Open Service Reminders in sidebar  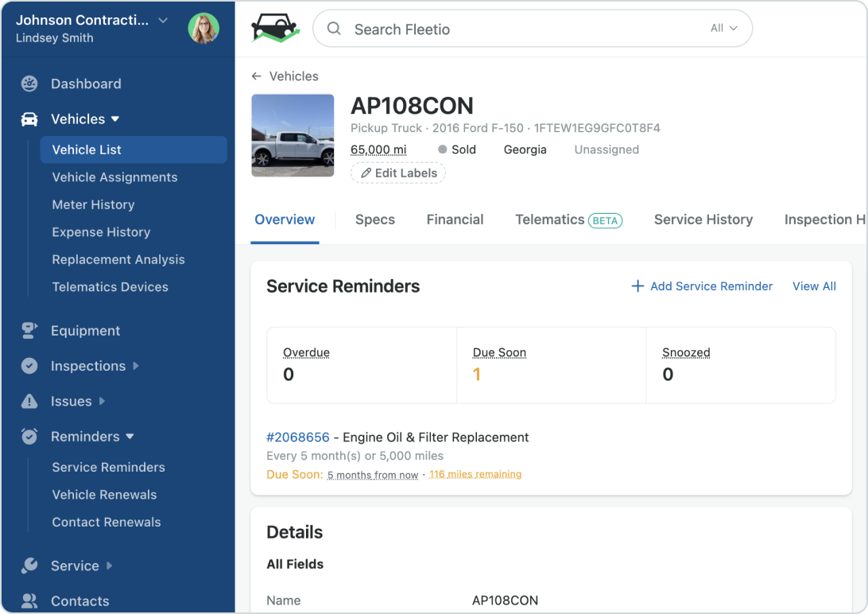tap(108, 468)
